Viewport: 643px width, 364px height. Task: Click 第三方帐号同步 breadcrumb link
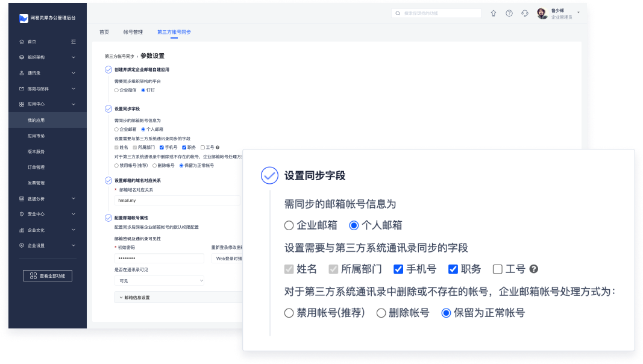click(x=119, y=56)
